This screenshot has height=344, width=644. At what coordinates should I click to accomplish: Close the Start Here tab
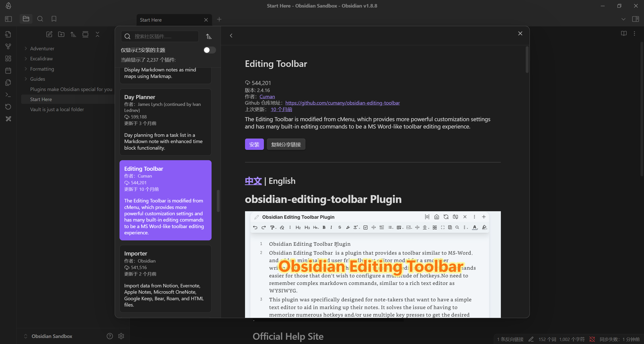point(206,20)
